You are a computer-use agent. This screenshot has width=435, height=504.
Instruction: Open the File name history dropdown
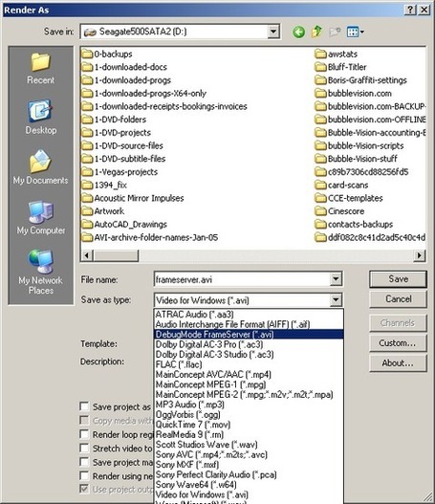point(336,279)
